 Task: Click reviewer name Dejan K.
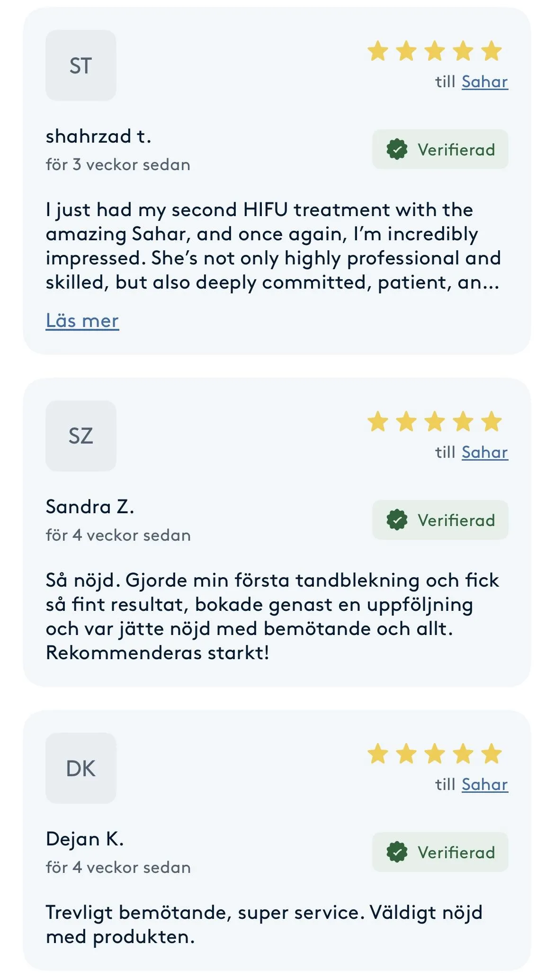(85, 839)
